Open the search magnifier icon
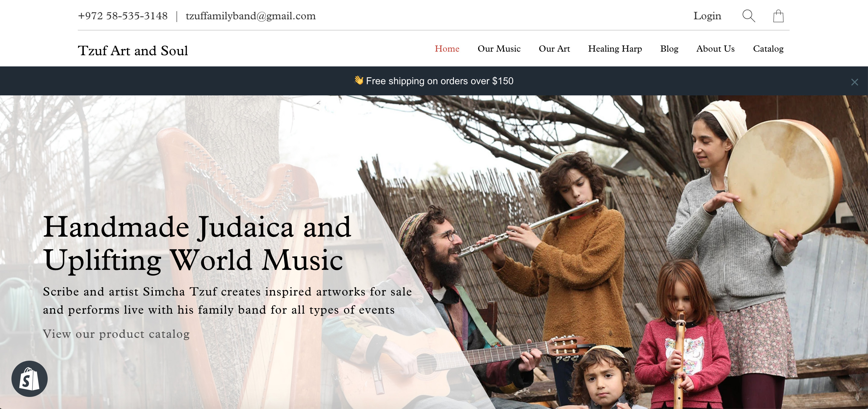The image size is (868, 409). click(748, 16)
